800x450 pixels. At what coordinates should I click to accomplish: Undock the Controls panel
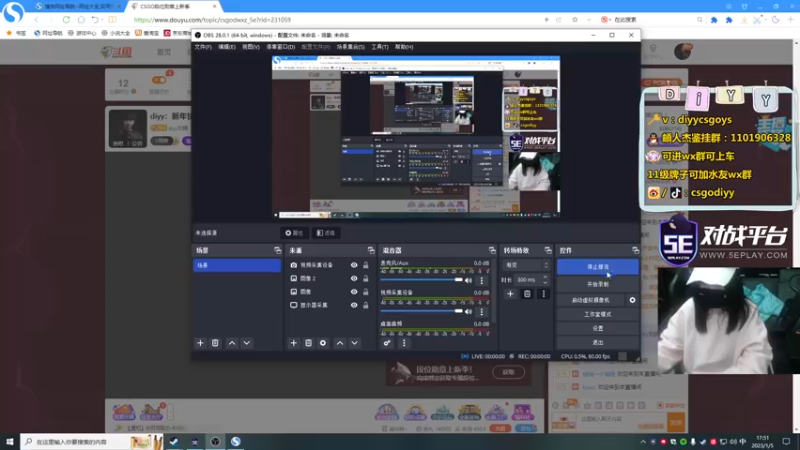point(635,251)
